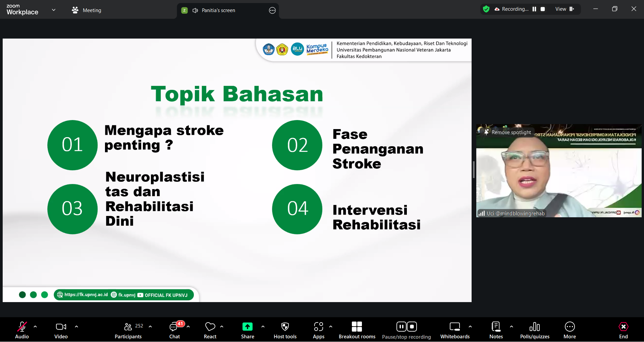Open screen share options ellipsis
644x342 pixels.
pos(272,10)
